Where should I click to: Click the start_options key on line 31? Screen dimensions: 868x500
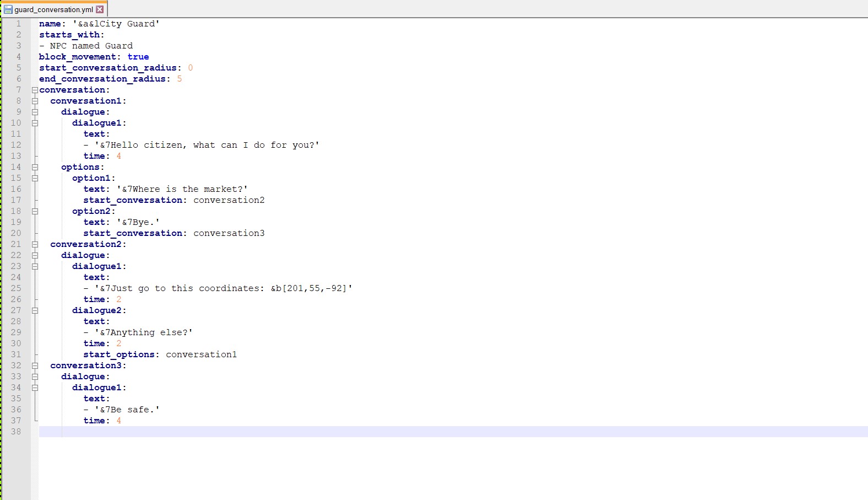[118, 354]
